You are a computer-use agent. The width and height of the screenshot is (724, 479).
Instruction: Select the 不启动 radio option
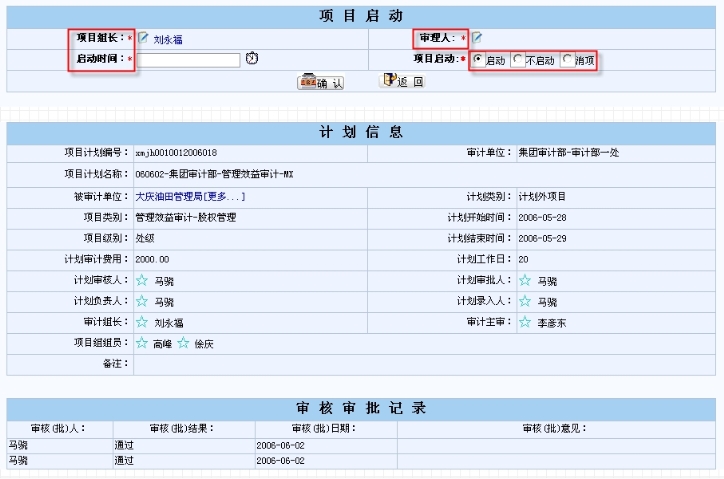point(517,60)
